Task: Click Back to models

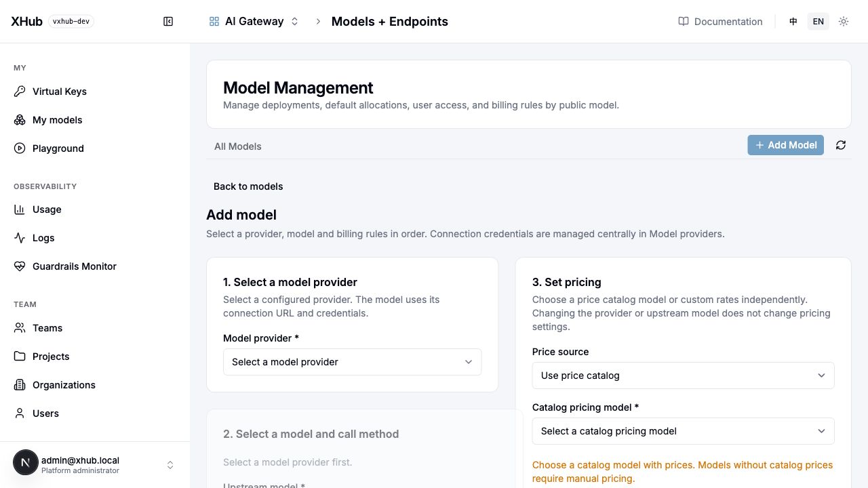Action: 248,186
